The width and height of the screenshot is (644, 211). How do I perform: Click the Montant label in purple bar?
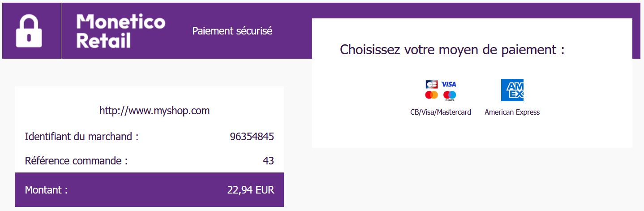click(46, 190)
